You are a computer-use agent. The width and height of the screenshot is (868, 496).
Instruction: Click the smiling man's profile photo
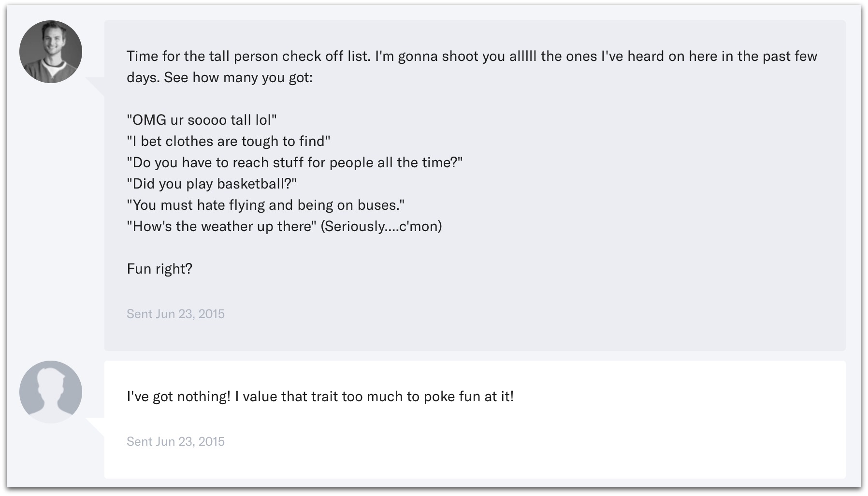[51, 52]
